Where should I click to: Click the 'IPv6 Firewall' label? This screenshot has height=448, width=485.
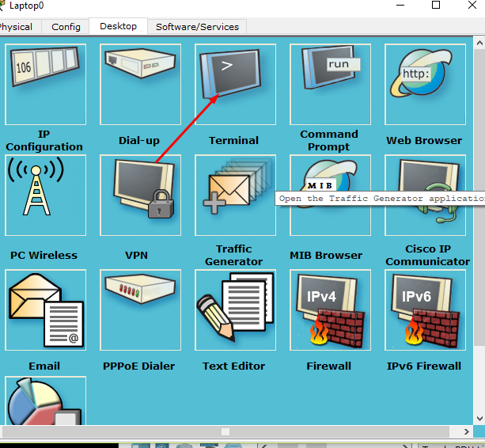point(424,366)
